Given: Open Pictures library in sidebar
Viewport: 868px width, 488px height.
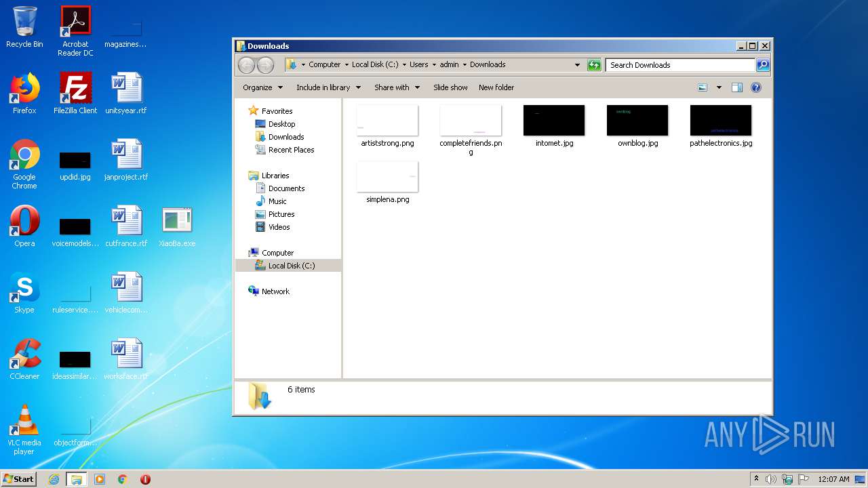Looking at the screenshot, I should click(x=275, y=214).
